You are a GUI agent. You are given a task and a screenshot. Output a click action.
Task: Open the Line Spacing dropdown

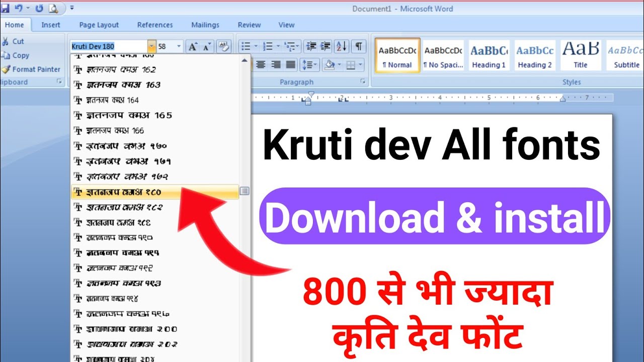click(309, 64)
